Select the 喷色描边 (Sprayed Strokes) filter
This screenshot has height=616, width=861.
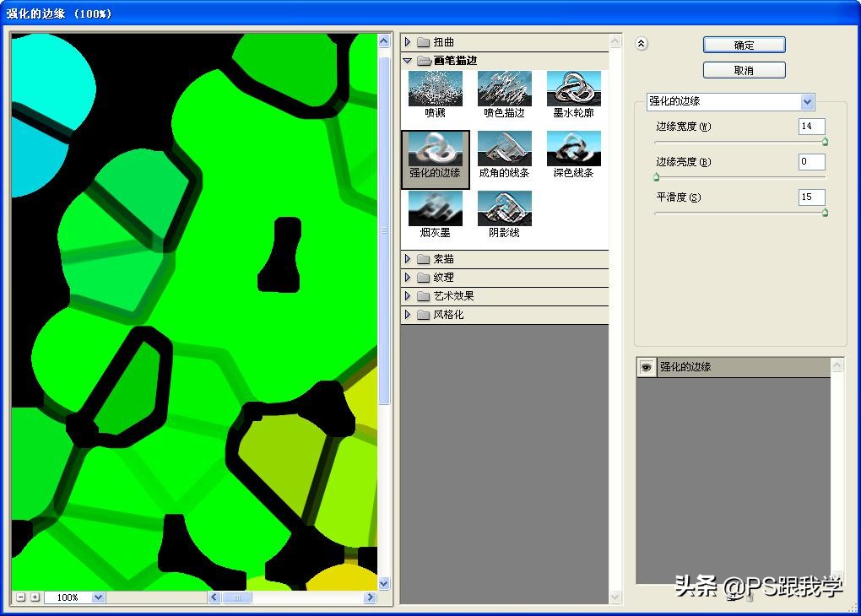tap(504, 88)
